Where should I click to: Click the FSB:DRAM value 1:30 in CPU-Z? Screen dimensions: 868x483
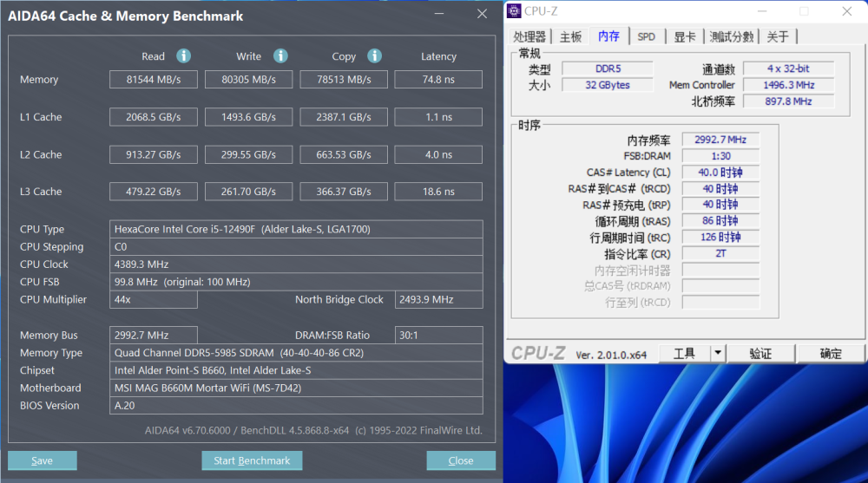pyautogui.click(x=720, y=156)
